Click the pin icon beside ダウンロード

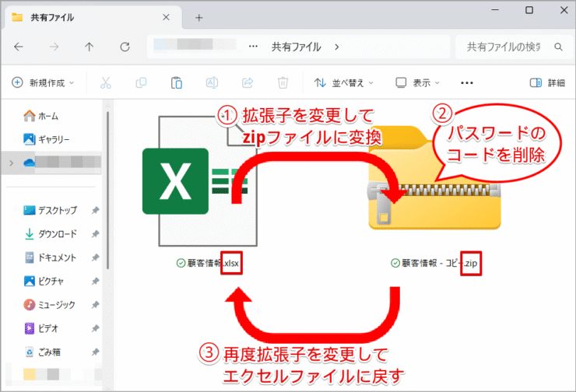click(x=95, y=234)
